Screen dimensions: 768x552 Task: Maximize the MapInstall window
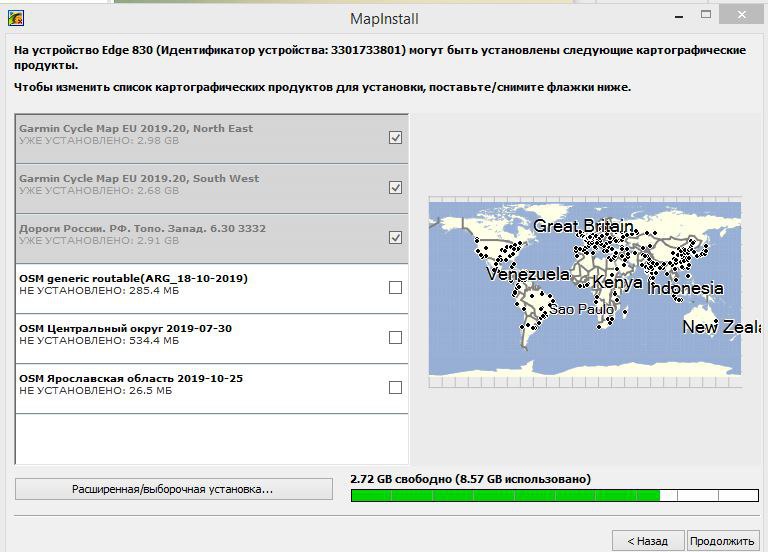click(706, 15)
